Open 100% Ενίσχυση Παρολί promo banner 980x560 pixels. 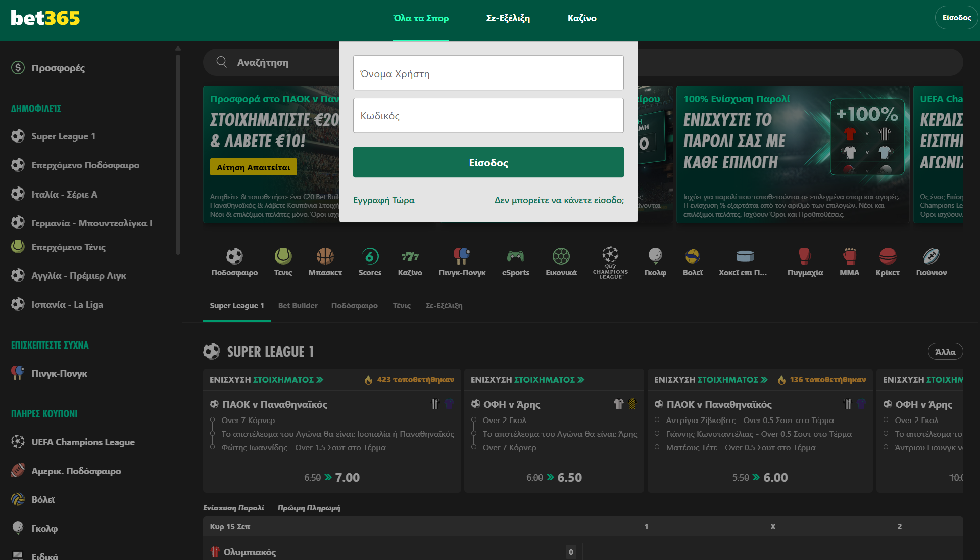pyautogui.click(x=793, y=155)
